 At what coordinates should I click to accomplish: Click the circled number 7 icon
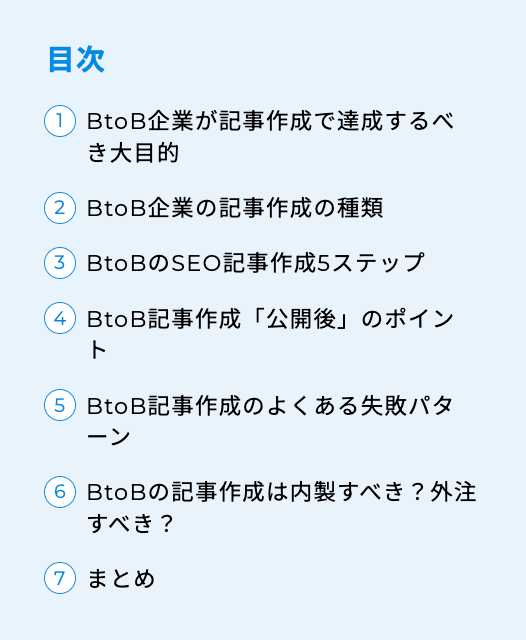coord(60,578)
